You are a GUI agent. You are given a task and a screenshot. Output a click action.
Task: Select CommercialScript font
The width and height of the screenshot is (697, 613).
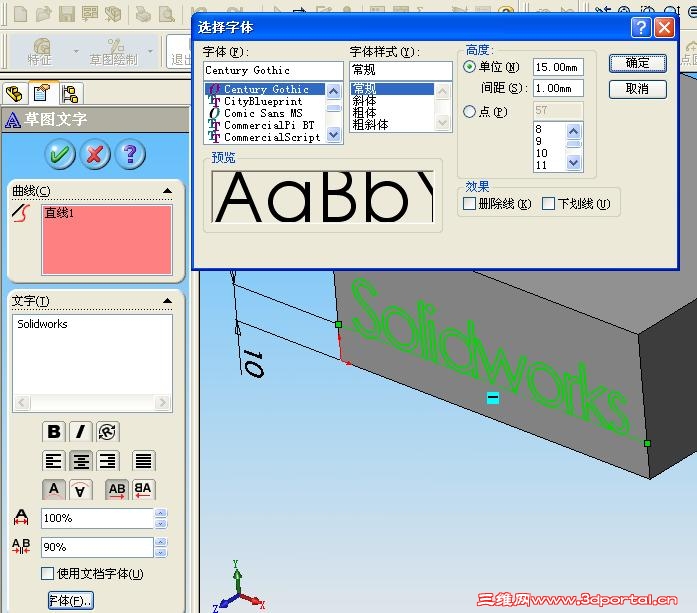pyautogui.click(x=265, y=137)
